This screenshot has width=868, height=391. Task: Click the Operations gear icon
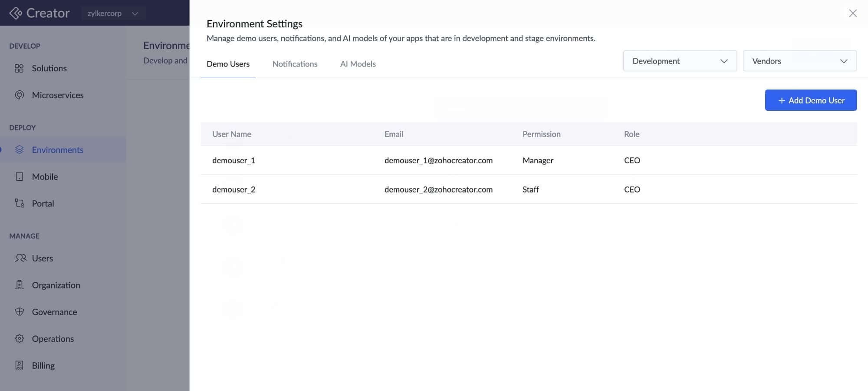(x=19, y=338)
